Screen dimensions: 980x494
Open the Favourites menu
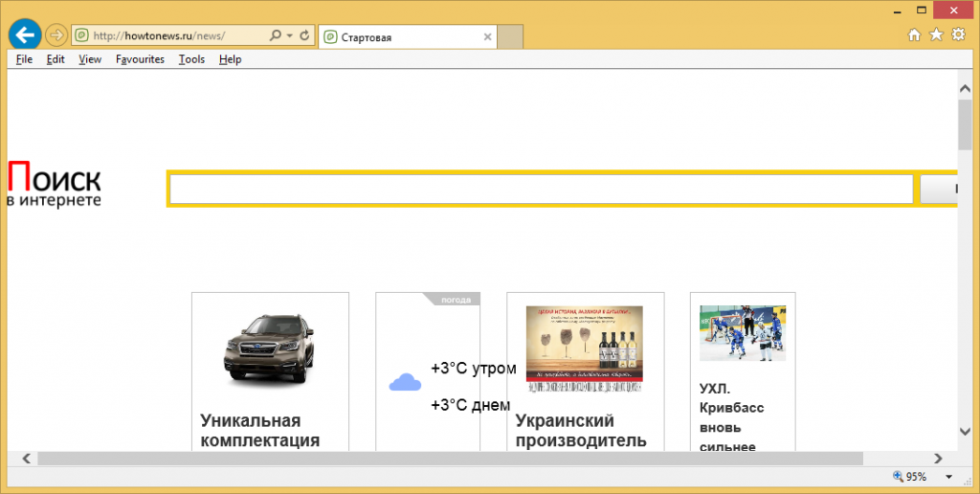point(140,59)
